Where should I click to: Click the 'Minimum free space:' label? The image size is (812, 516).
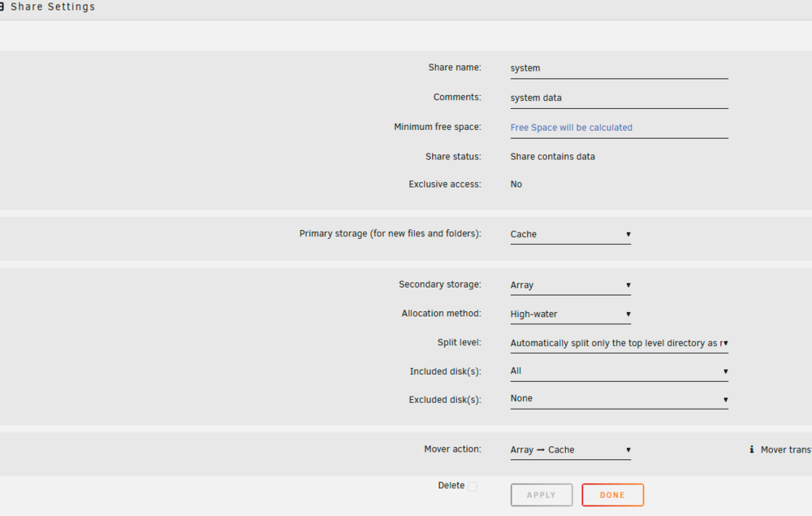pos(438,127)
